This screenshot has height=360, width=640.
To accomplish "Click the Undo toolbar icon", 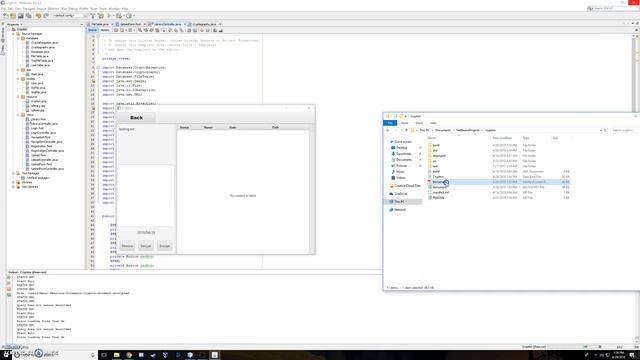I will point(38,16).
